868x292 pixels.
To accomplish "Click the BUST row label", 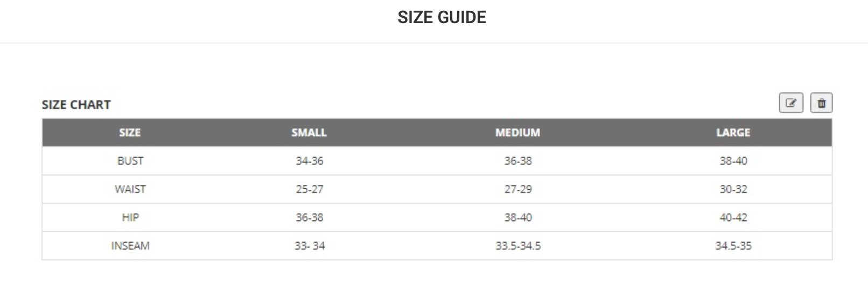I will point(130,161).
